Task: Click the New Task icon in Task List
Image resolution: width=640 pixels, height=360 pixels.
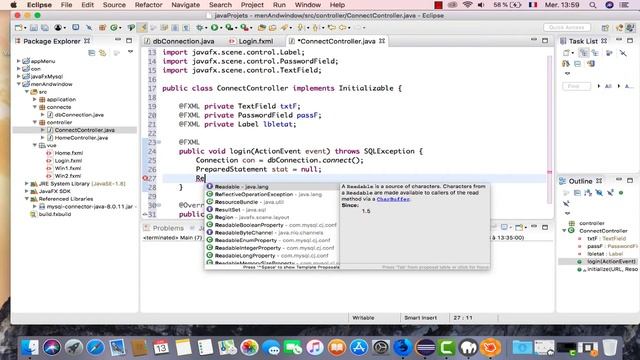Action: point(566,53)
